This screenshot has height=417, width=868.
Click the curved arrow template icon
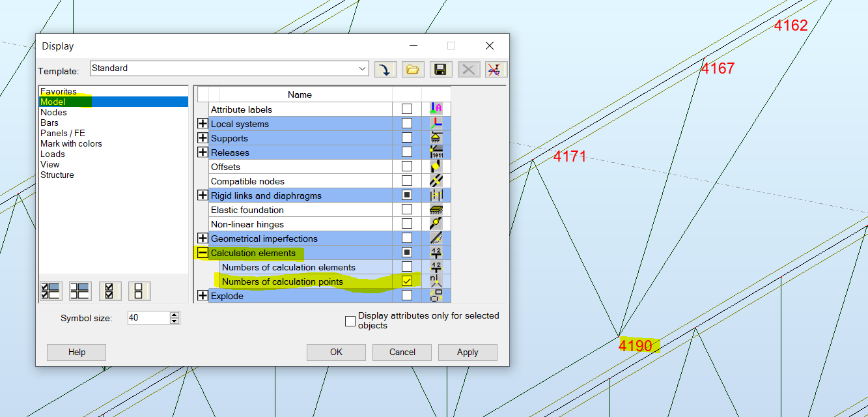click(x=385, y=69)
